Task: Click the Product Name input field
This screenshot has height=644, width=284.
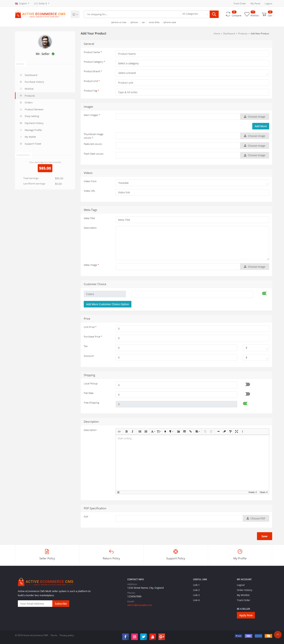Action: (192, 54)
